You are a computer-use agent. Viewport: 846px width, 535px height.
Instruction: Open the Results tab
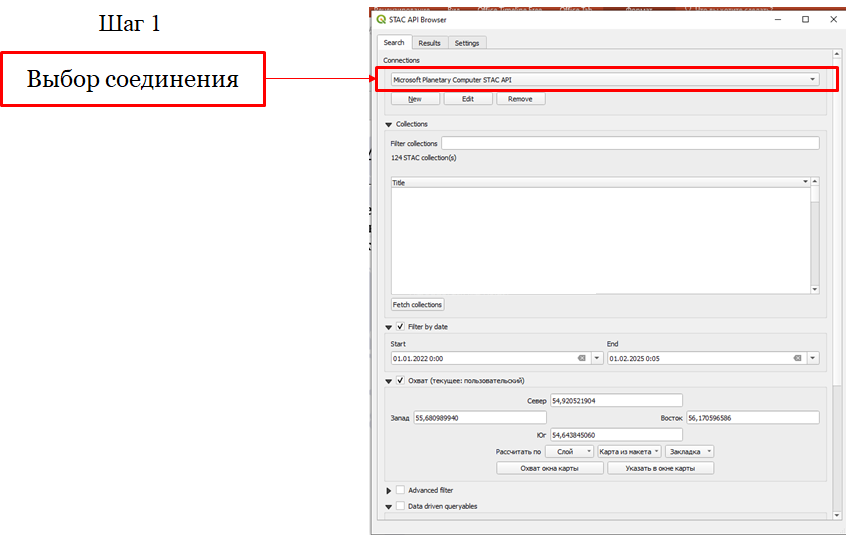point(429,43)
